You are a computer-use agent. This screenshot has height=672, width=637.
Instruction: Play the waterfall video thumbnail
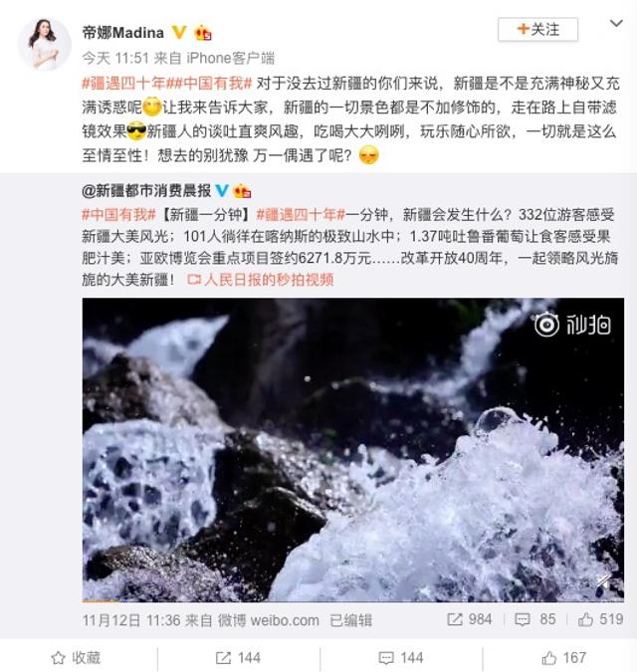(x=353, y=450)
